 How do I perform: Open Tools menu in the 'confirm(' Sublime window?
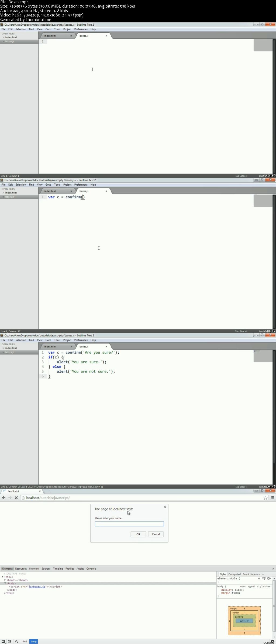57,185
